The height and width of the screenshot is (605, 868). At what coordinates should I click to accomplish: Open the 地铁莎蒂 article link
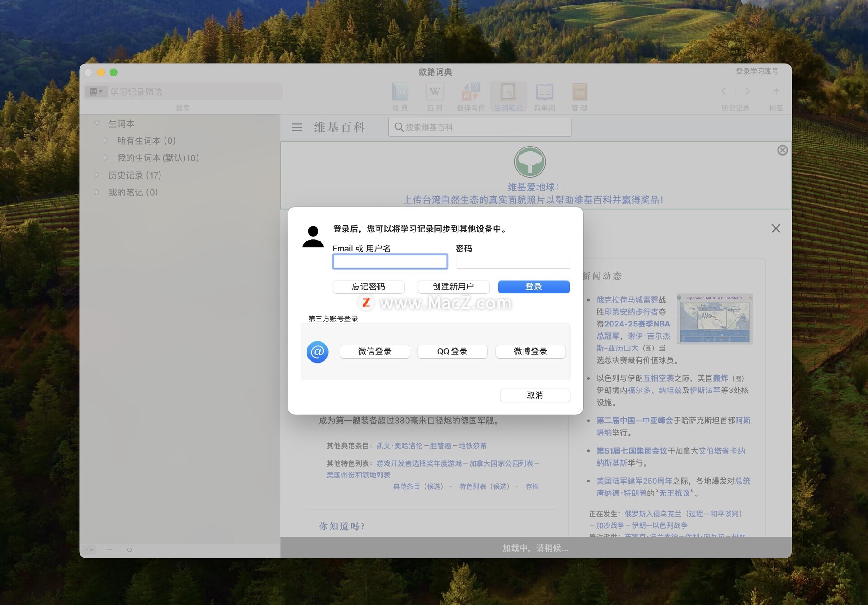pyautogui.click(x=473, y=446)
